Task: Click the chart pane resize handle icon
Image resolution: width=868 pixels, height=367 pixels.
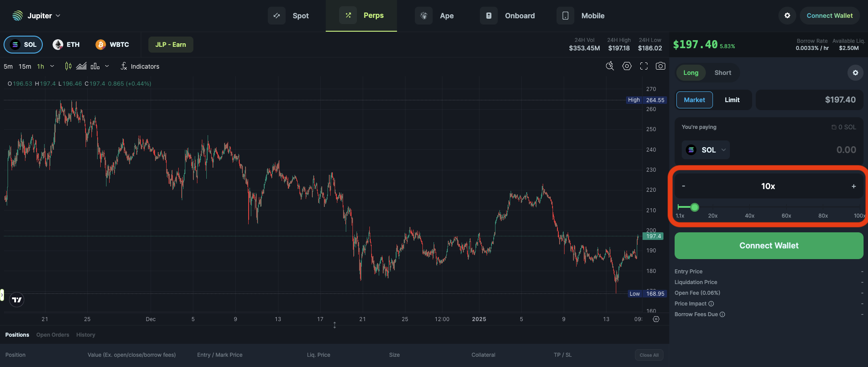Action: pos(335,325)
